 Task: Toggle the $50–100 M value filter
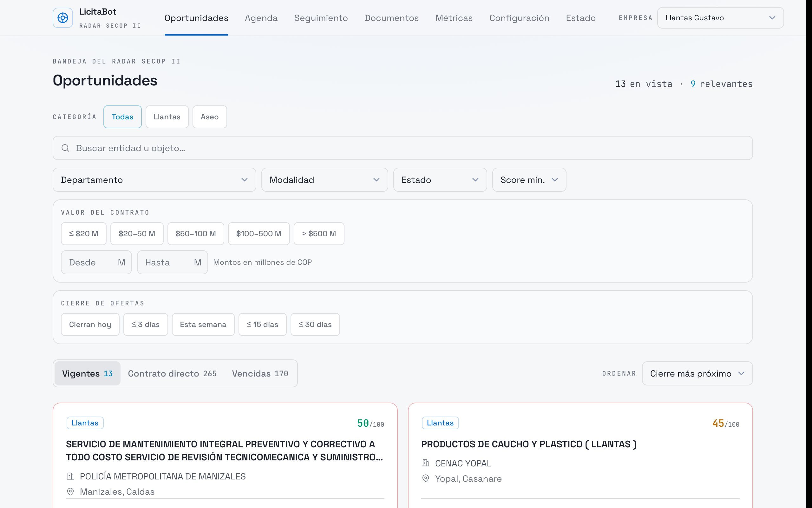(x=196, y=233)
